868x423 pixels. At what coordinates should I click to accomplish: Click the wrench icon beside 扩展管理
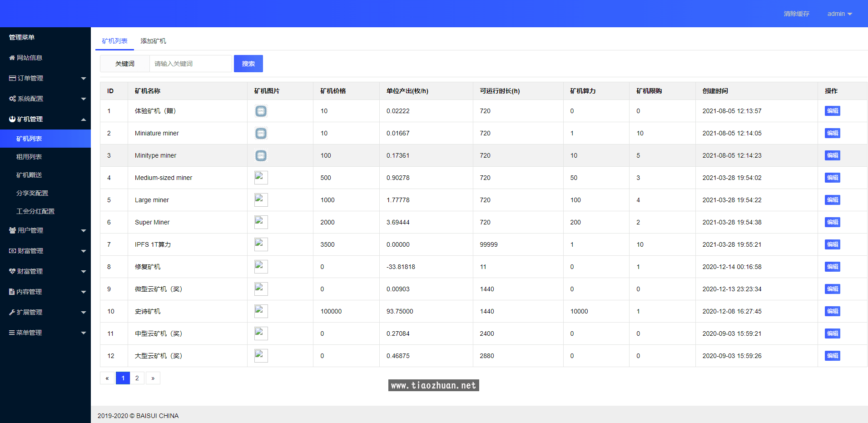(x=12, y=312)
